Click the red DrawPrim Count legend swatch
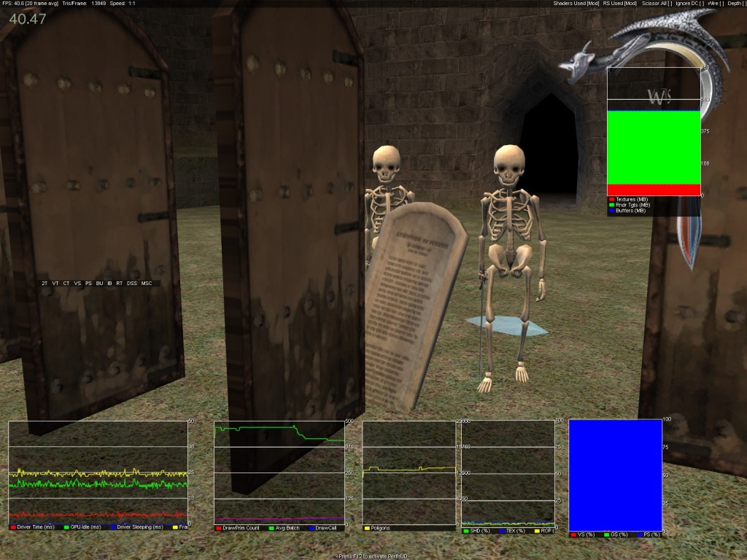Viewport: 747px width, 560px height. [x=218, y=528]
